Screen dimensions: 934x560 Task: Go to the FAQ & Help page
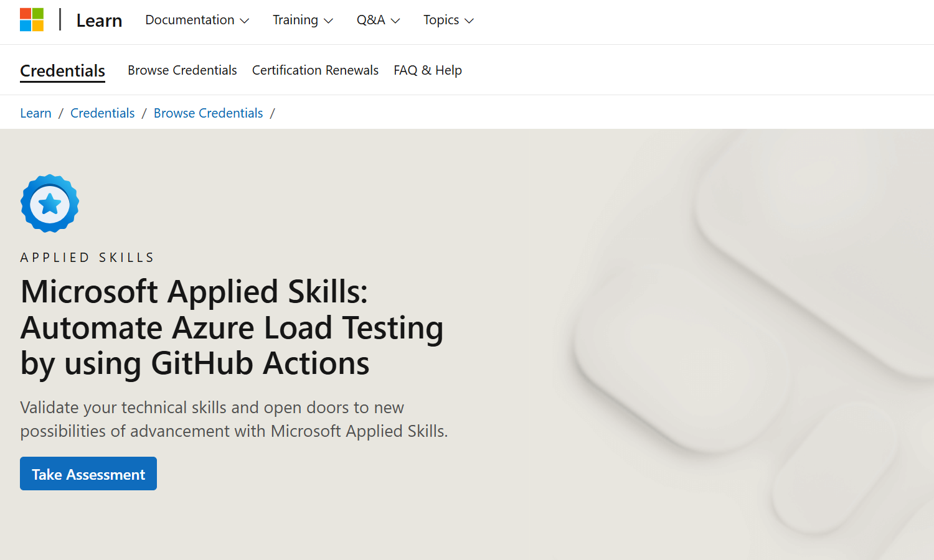click(x=427, y=70)
